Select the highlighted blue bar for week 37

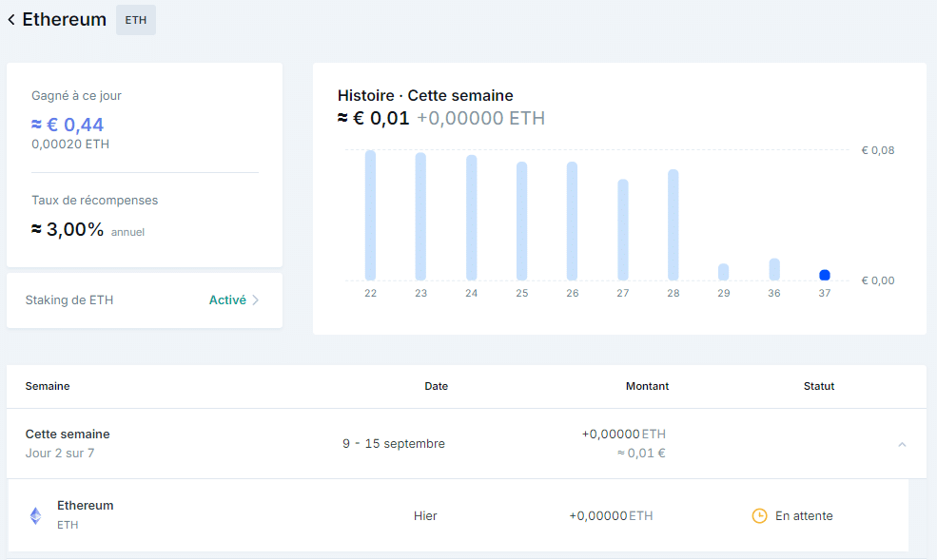(x=825, y=275)
